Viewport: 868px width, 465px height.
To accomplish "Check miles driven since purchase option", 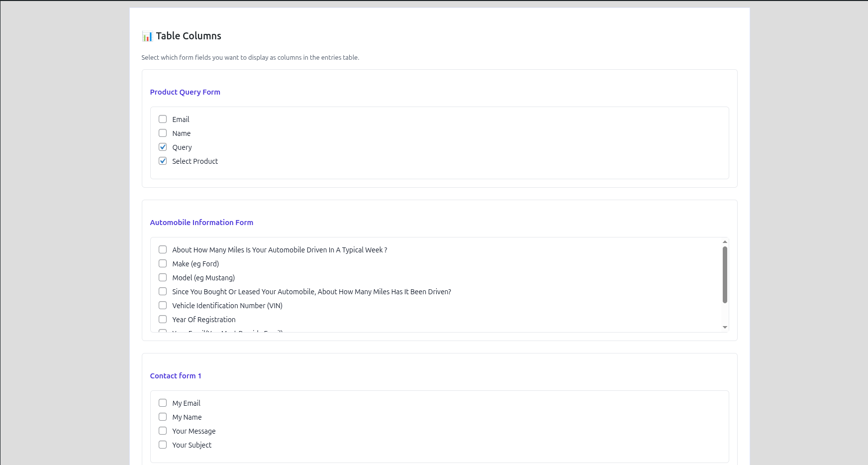I will (163, 291).
